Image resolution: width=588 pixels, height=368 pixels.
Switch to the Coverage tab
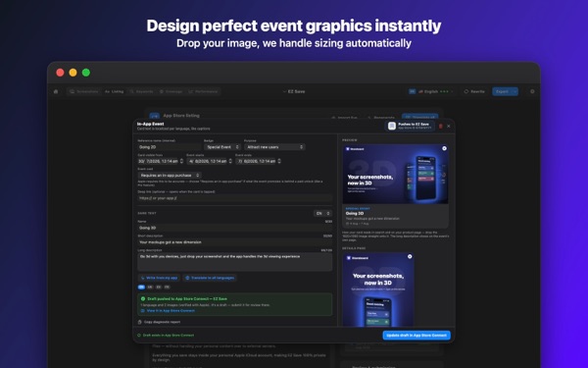[171, 91]
